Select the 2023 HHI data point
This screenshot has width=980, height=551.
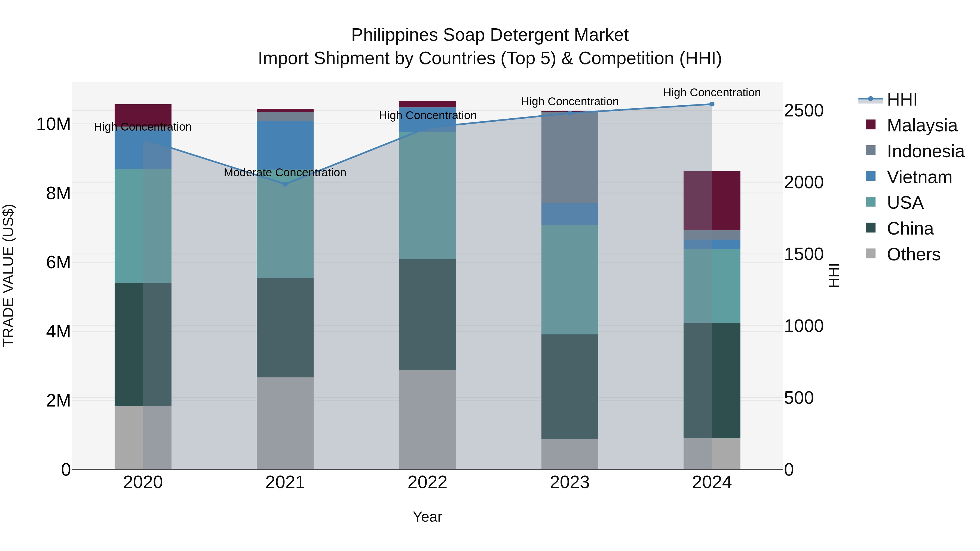(x=570, y=113)
